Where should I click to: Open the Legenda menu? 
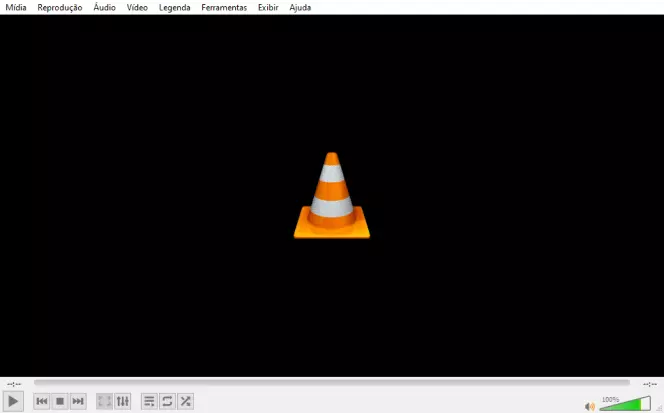pyautogui.click(x=174, y=8)
